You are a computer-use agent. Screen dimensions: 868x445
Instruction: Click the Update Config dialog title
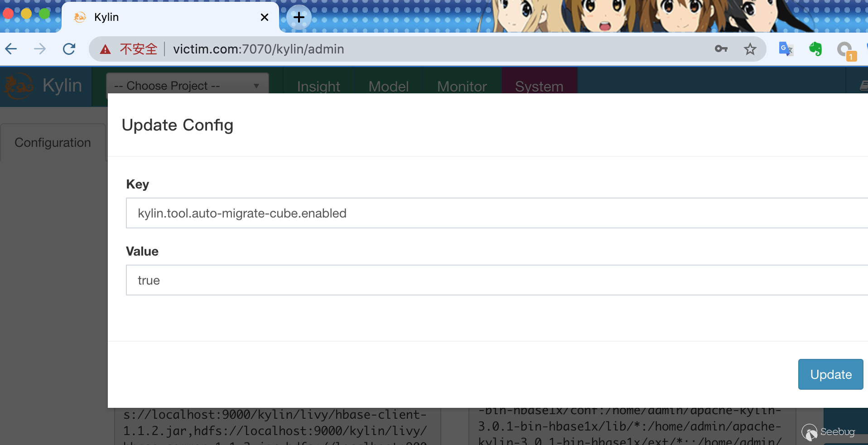[x=178, y=125]
